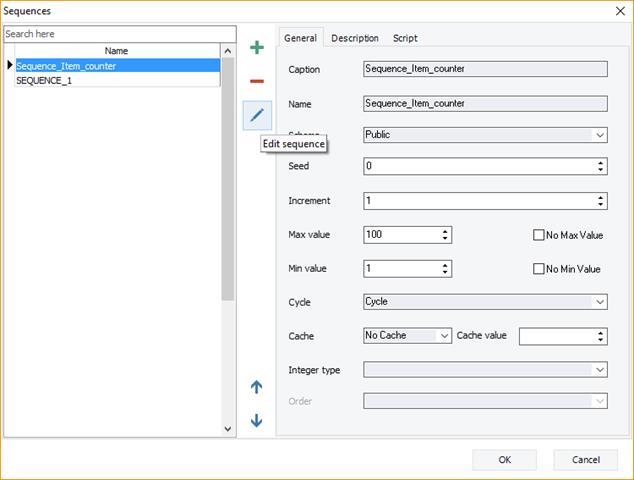This screenshot has height=480, width=634.
Task: Increase Max value with spinner up arrow
Action: coord(445,231)
